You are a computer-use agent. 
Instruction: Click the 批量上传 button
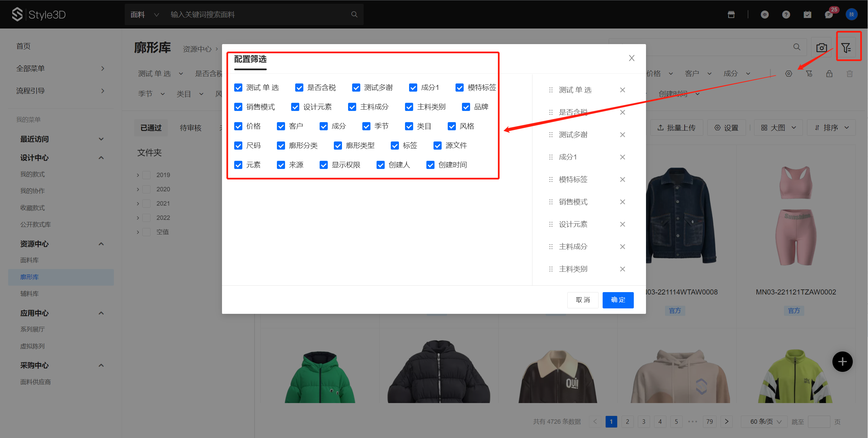[x=677, y=128]
